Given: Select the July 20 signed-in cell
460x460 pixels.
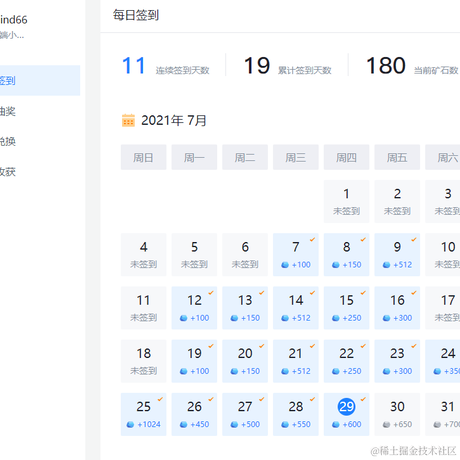Looking at the screenshot, I should [245, 361].
